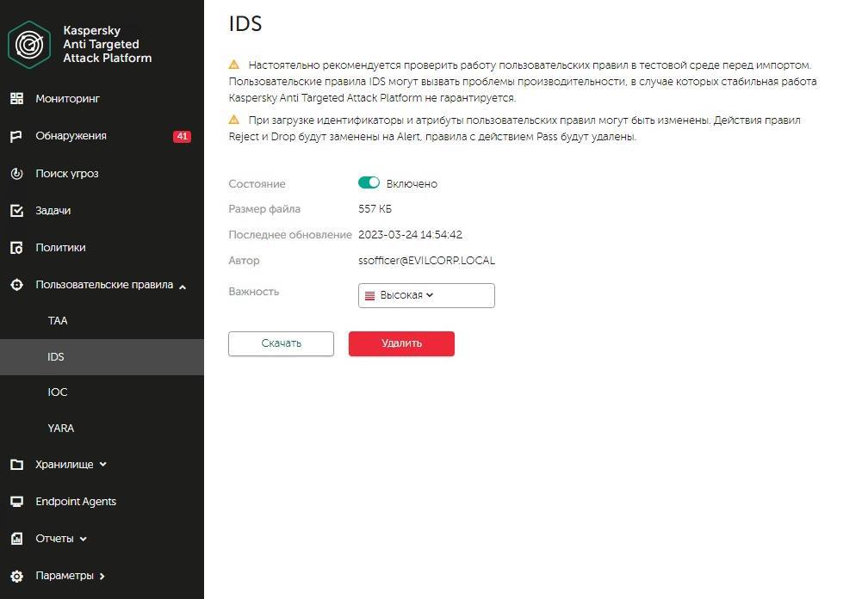Click the Хранилище folder icon
The image size is (868, 599).
click(16, 465)
